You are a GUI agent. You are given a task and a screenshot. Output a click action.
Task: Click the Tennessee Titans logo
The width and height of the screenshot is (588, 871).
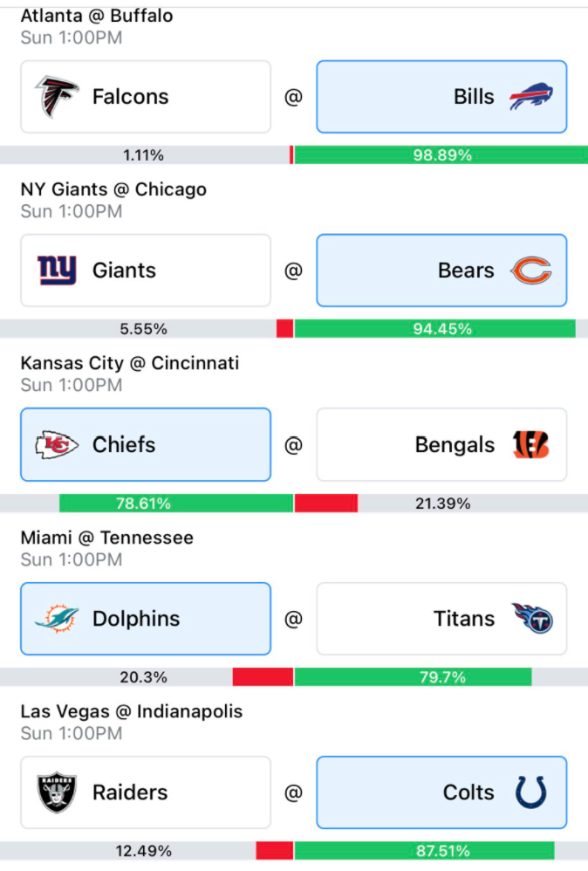(x=532, y=618)
